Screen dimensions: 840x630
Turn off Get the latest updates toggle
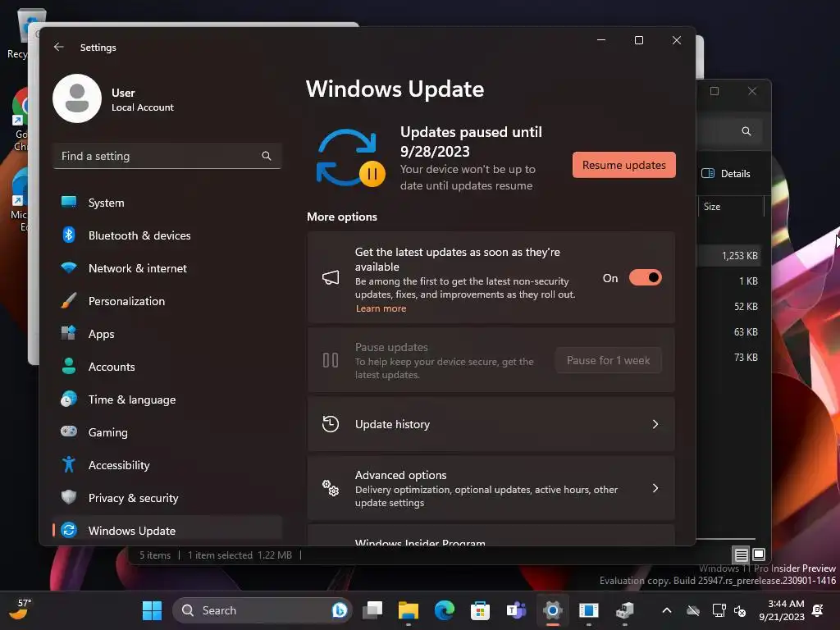pyautogui.click(x=646, y=277)
